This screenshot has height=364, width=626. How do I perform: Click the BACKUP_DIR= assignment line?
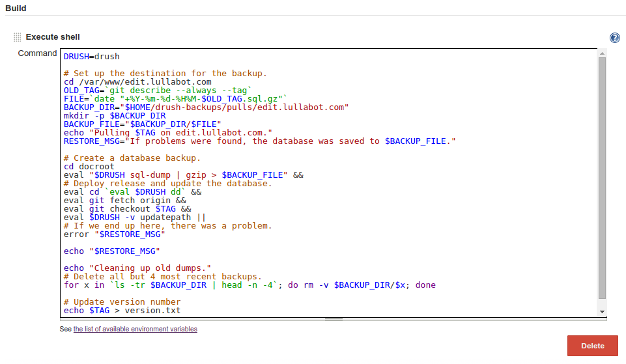206,107
